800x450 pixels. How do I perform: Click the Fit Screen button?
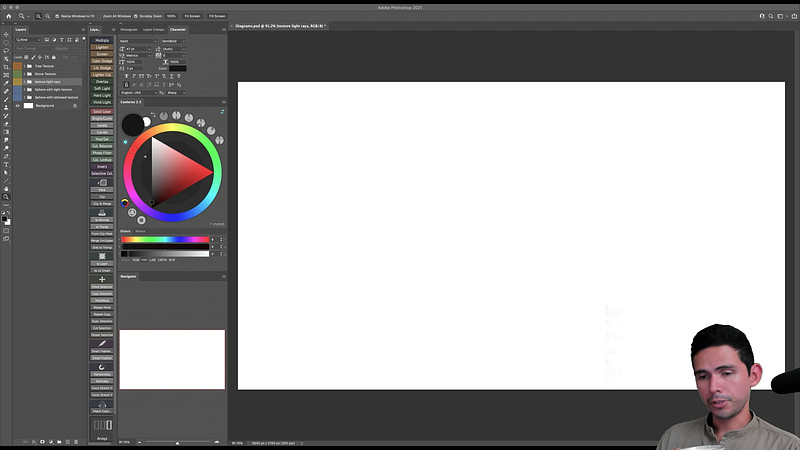192,16
